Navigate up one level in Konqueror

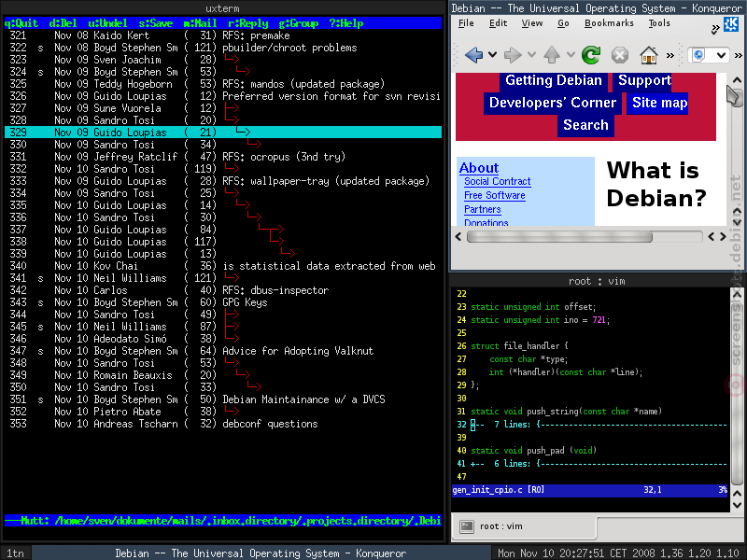point(552,55)
